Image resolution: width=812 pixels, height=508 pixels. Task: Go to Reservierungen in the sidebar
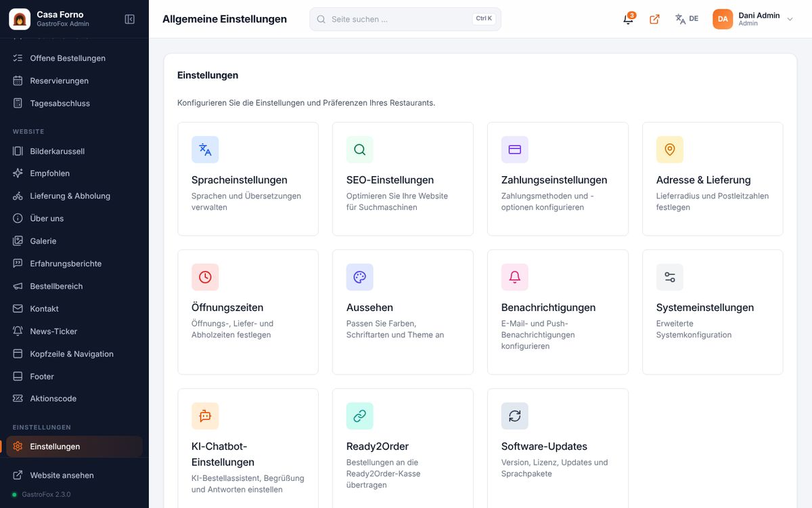tap(74, 81)
